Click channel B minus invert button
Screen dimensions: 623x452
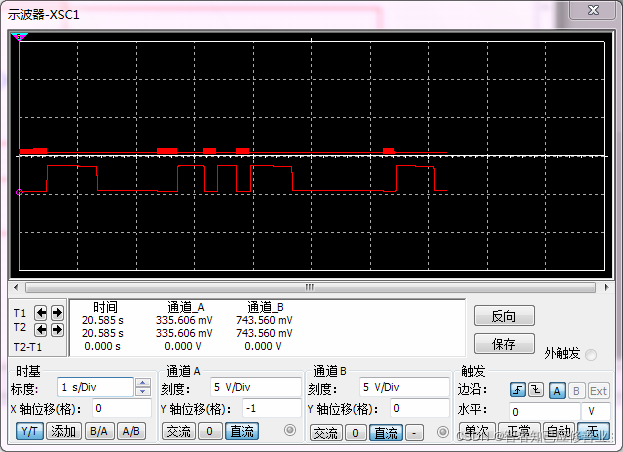point(414,433)
